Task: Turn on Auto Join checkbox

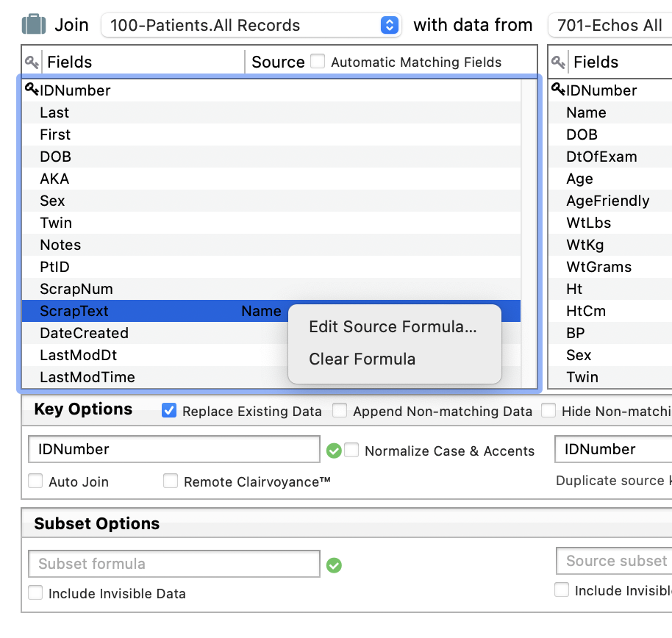Action: tap(35, 481)
